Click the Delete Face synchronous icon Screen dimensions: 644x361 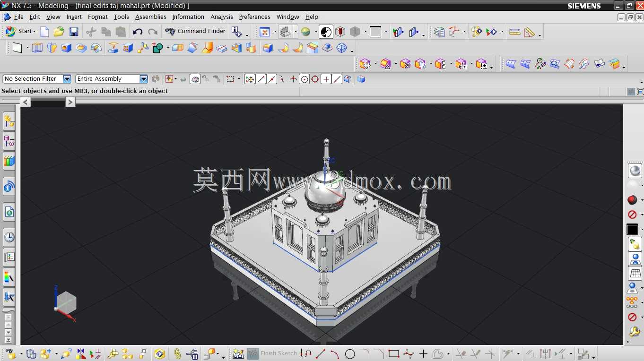(405, 64)
